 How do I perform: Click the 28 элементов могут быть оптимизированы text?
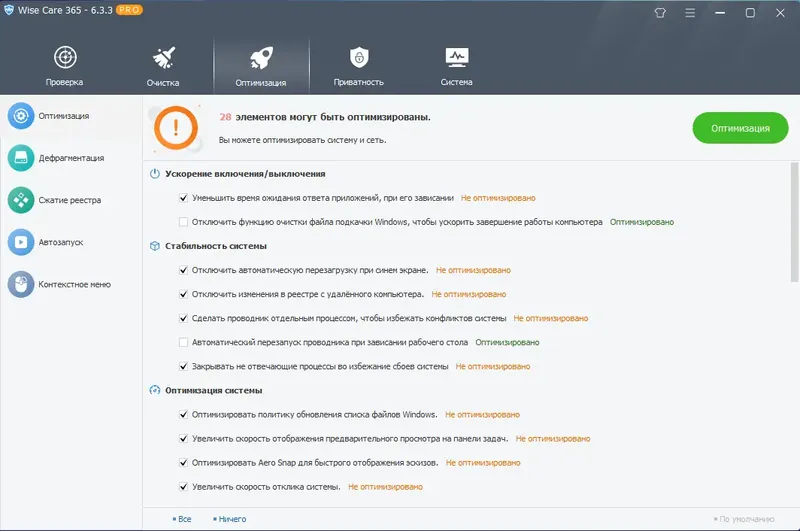pos(325,117)
